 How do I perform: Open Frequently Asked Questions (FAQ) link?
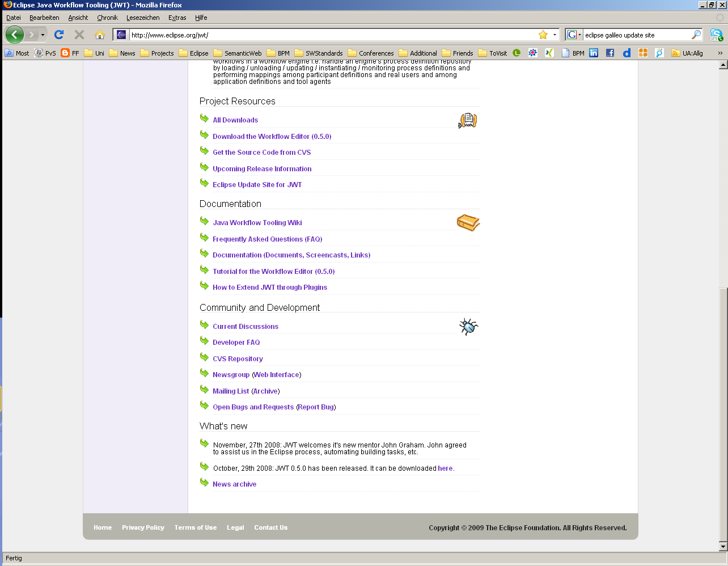click(x=268, y=239)
